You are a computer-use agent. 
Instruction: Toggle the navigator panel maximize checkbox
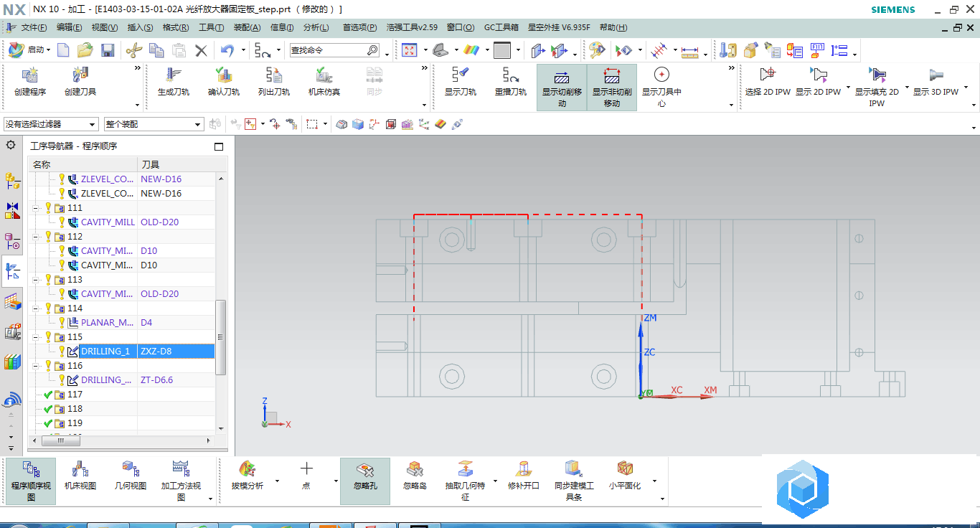219,146
